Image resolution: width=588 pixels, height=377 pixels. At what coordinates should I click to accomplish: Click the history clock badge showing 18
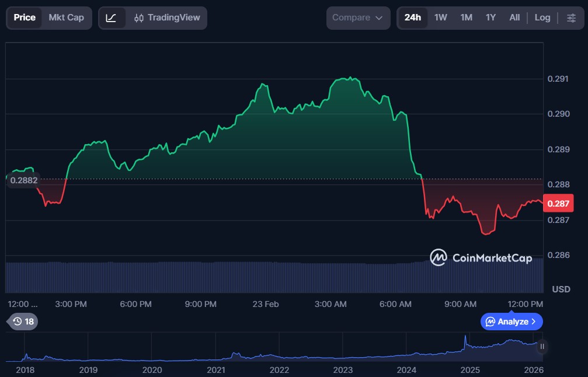[23, 322]
